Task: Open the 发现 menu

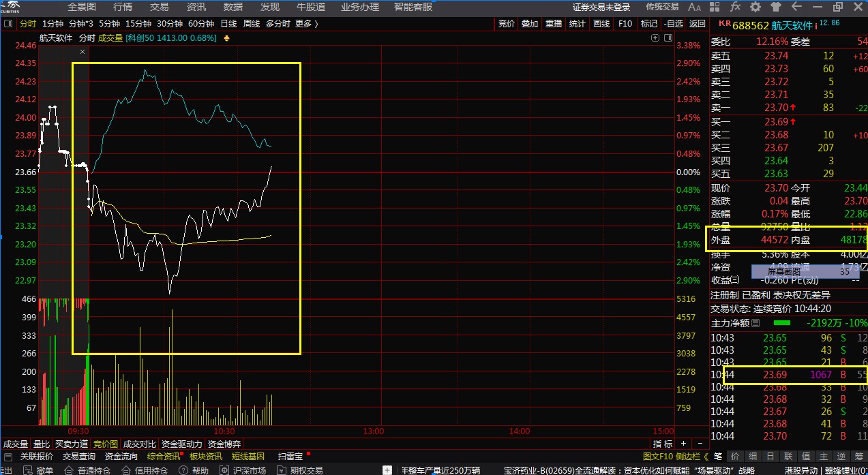Action: [270, 7]
